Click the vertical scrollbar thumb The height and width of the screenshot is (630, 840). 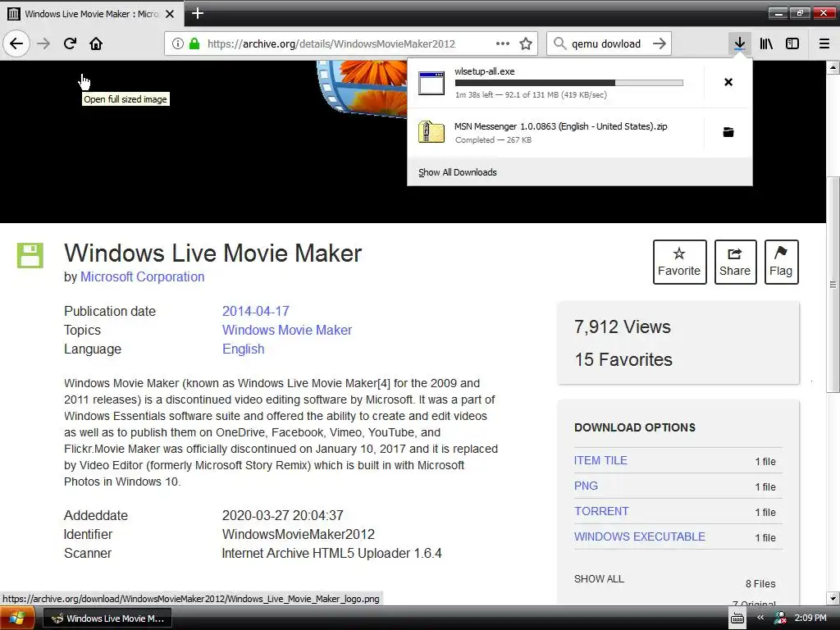(x=833, y=284)
